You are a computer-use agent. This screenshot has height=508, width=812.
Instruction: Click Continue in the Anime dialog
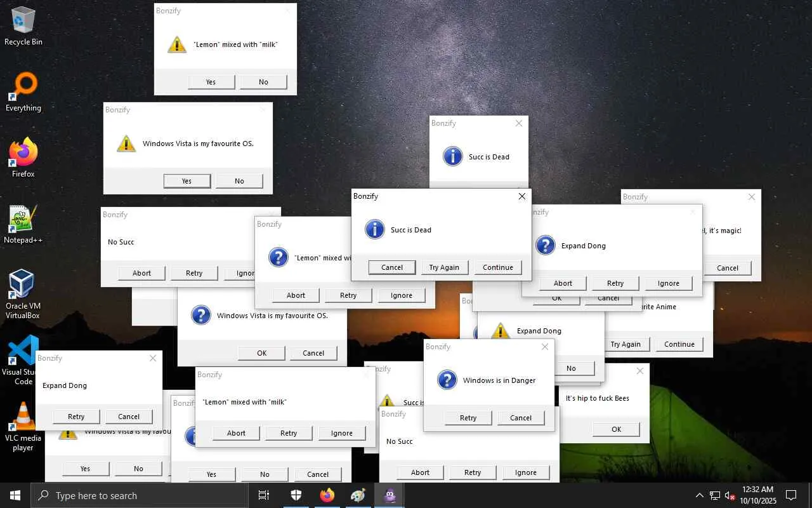(679, 344)
